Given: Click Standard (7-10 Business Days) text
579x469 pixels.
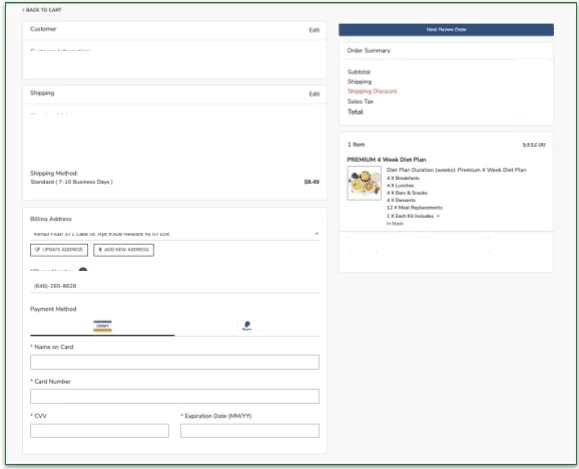Looking at the screenshot, I should pos(71,182).
